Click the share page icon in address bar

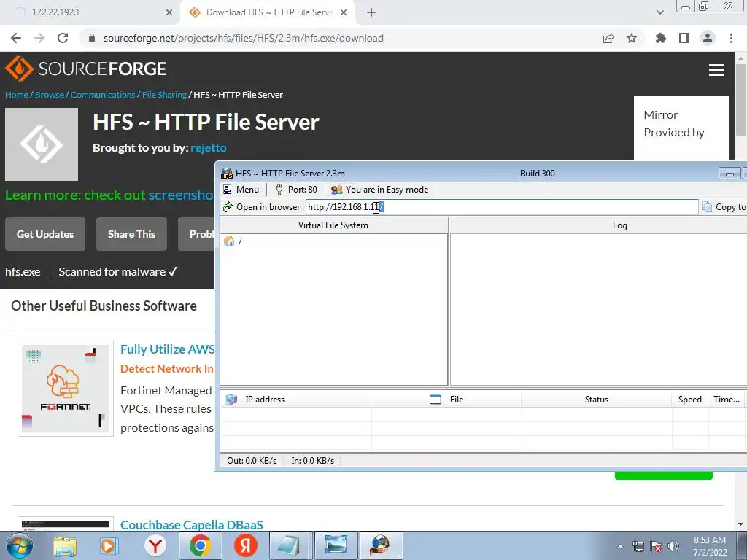pyautogui.click(x=608, y=38)
